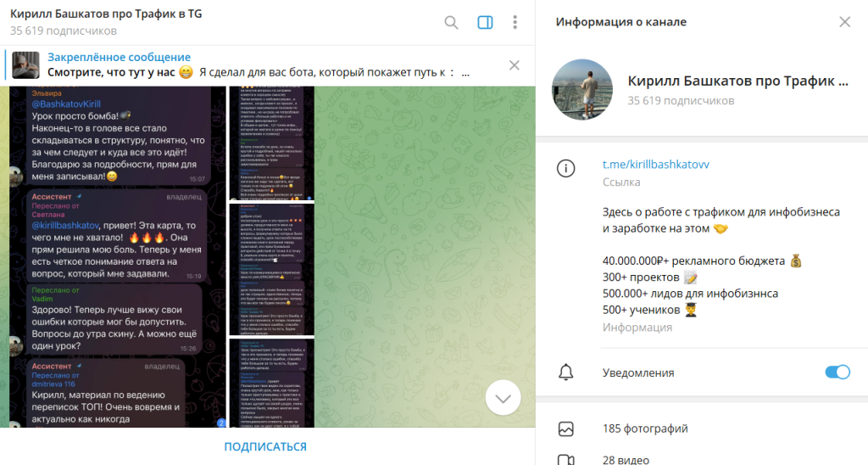Screen dimensions: 868x465
Task: Close the channel info panel
Action: 845,21
